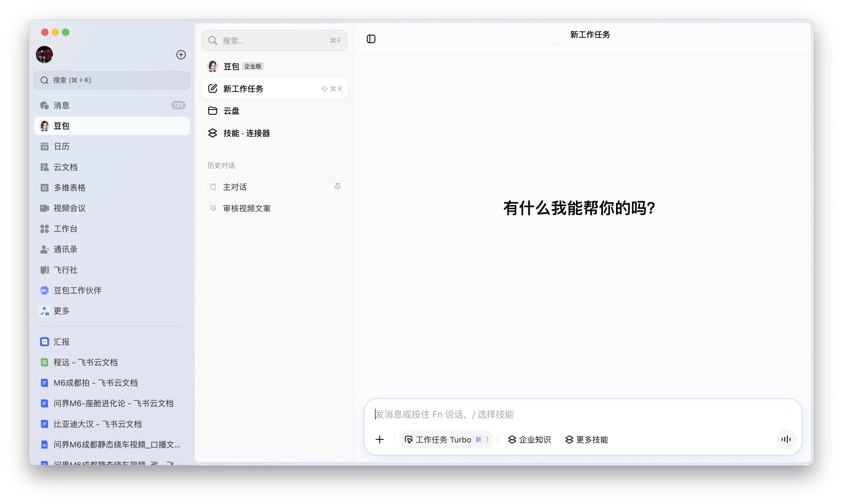The image size is (843, 504).
Task: Expand the chevron next to Turbo
Action: point(487,439)
